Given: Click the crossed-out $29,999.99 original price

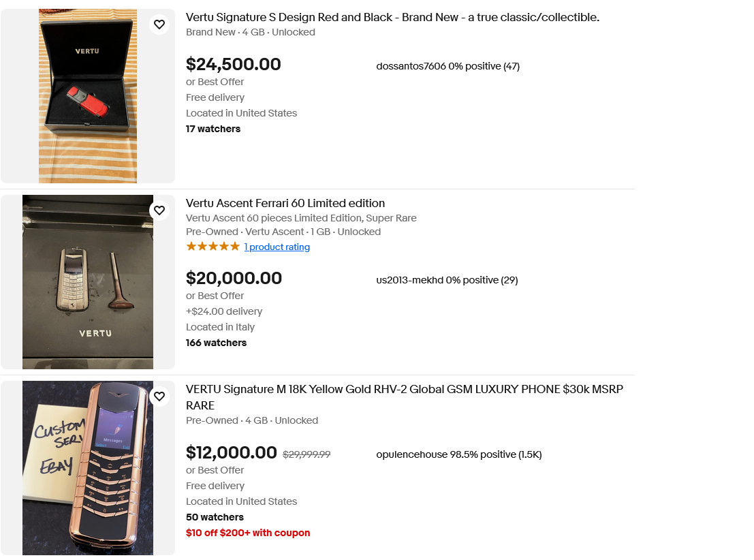Looking at the screenshot, I should [x=307, y=454].
